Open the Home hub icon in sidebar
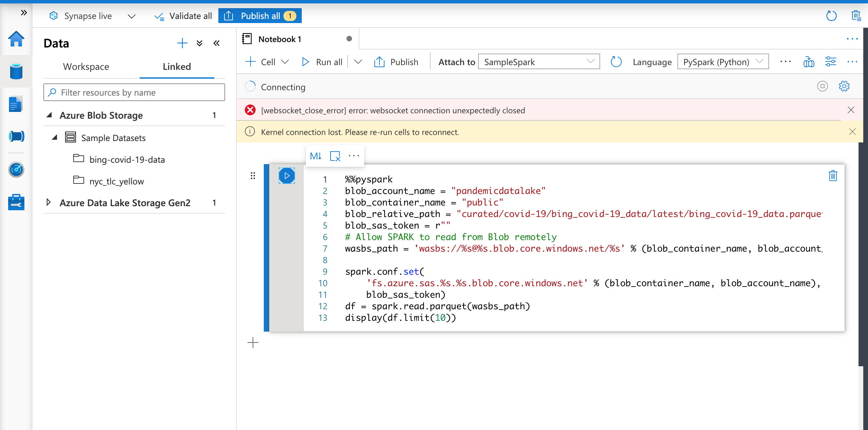868x430 pixels. click(x=16, y=39)
